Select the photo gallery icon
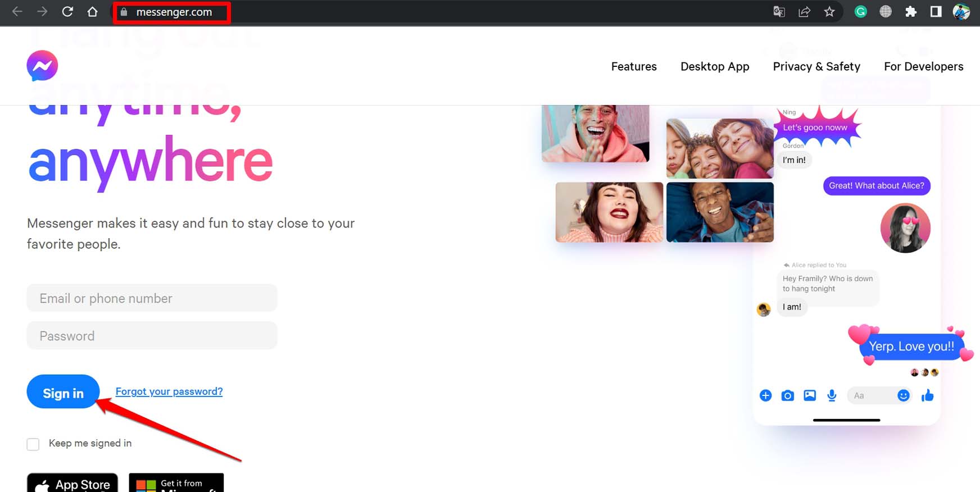 [x=810, y=395]
